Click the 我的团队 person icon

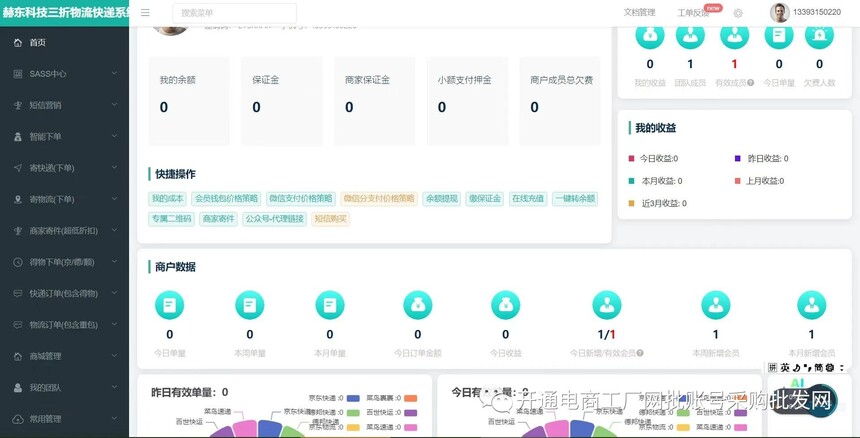pos(18,388)
